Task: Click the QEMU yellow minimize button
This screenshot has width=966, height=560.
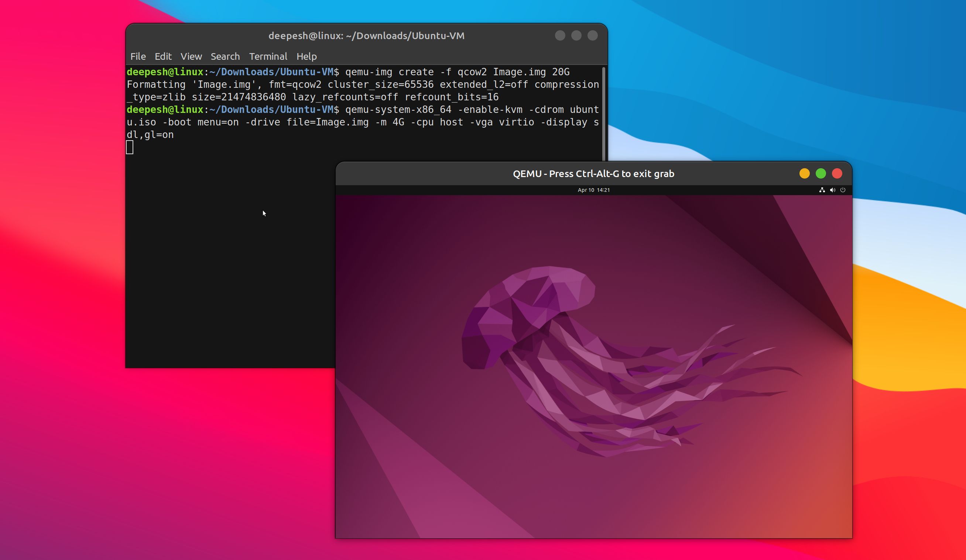Action: click(805, 174)
